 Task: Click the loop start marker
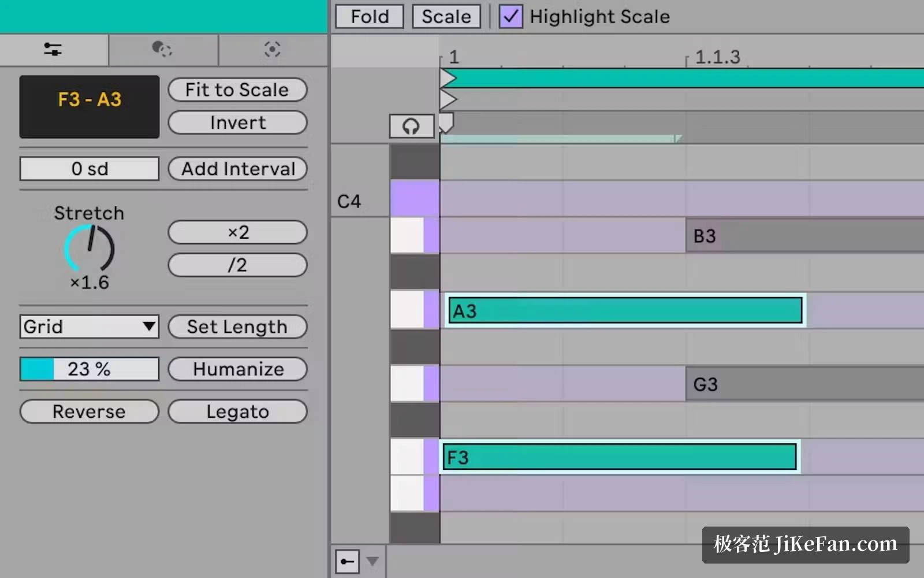tap(448, 78)
